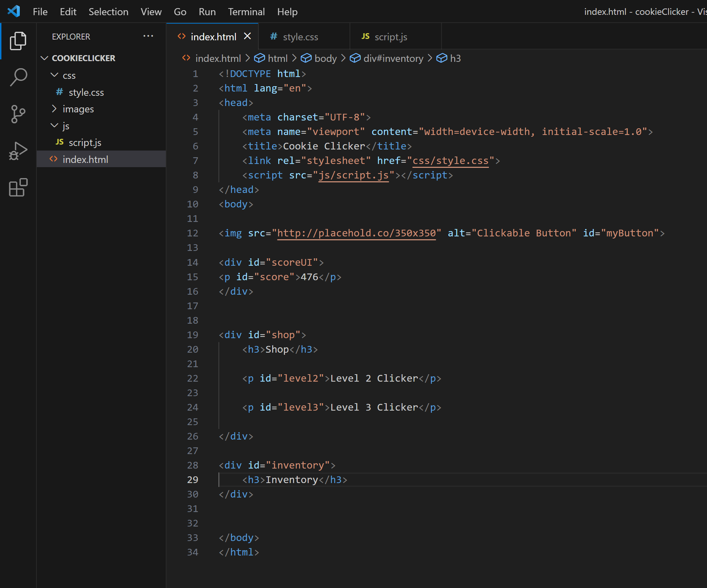Click cube icon before html breadcrumb
Screen dimensions: 707x588
pyautogui.click(x=259, y=58)
